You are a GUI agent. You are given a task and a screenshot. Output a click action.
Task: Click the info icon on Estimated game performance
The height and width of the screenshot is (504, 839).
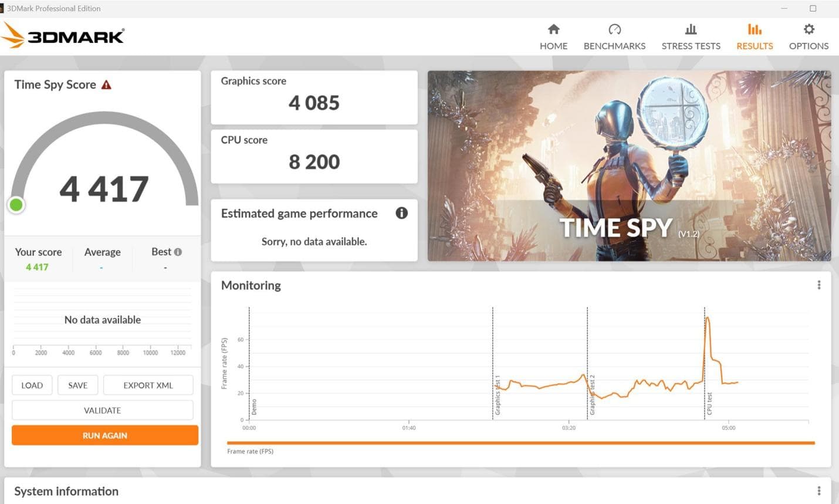402,213
